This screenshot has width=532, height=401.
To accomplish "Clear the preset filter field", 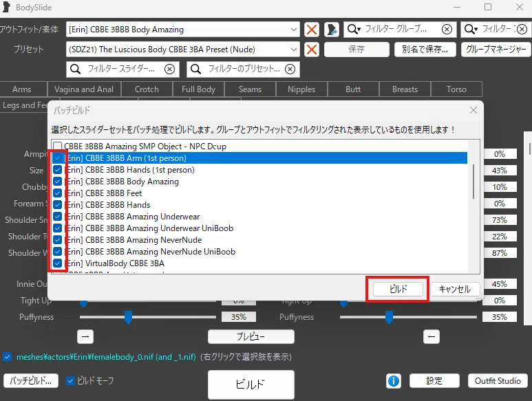I will click(290, 69).
